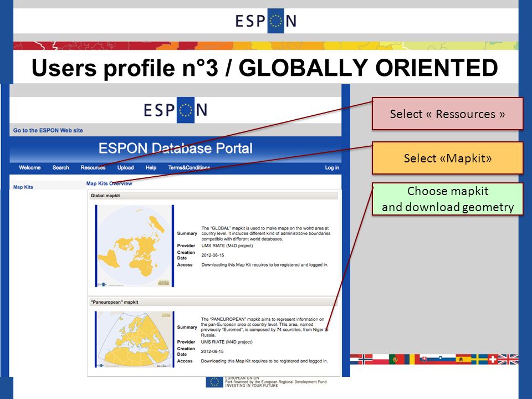The height and width of the screenshot is (399, 532).
Task: Click the ESPON logo at the slide top
Action: (x=266, y=21)
